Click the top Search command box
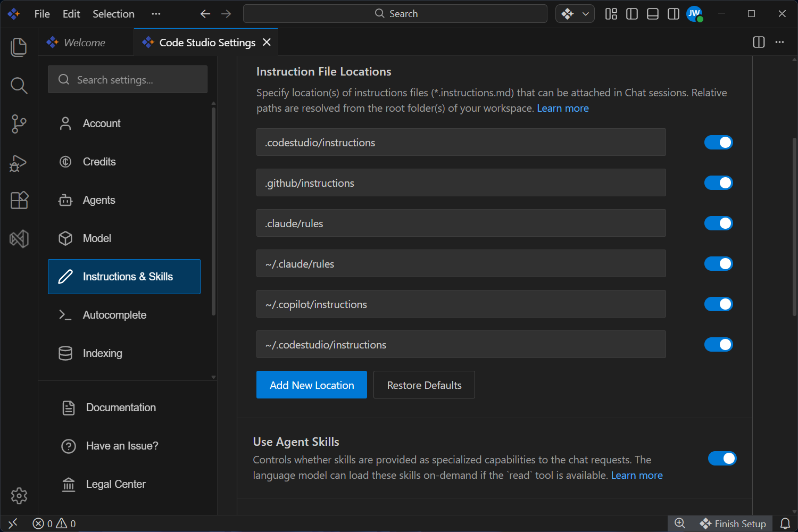 pos(395,14)
